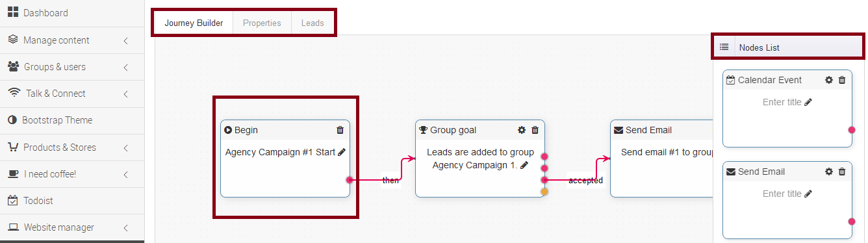The image size is (868, 243).
Task: Switch to the Properties tab
Action: 262,23
